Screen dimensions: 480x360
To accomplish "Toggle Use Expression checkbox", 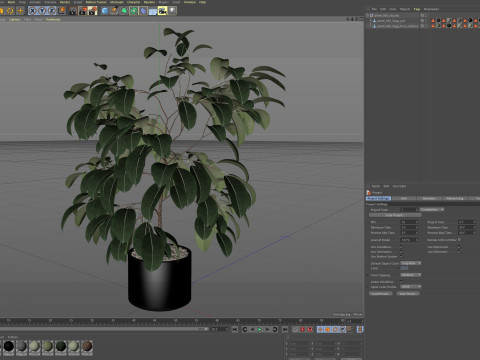I will pyautogui.click(x=459, y=247).
